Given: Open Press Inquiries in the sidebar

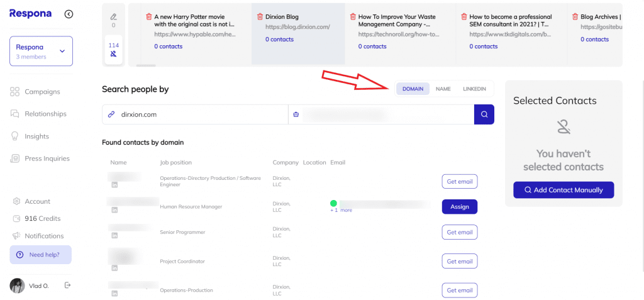Looking at the screenshot, I should pos(40,158).
